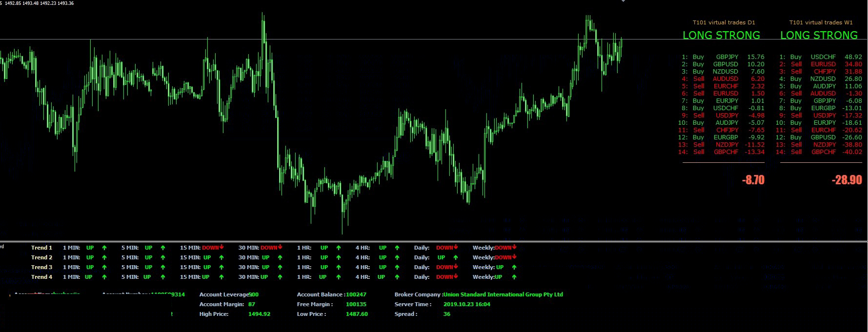Click Trend 1's Weekly red down arrow
Image resolution: width=868 pixels, height=332 pixels.
pyautogui.click(x=514, y=247)
